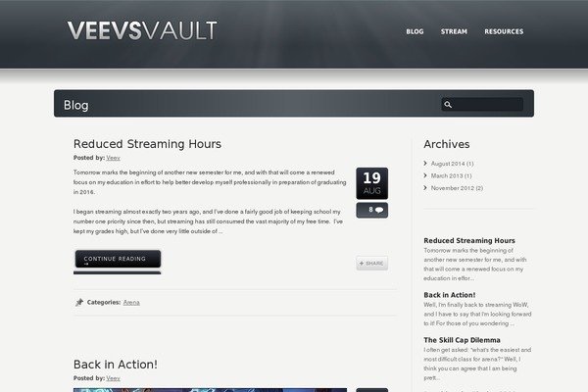This screenshot has height=392, width=588.
Task: Open the August 2014 (1) archive link
Action: 452,164
